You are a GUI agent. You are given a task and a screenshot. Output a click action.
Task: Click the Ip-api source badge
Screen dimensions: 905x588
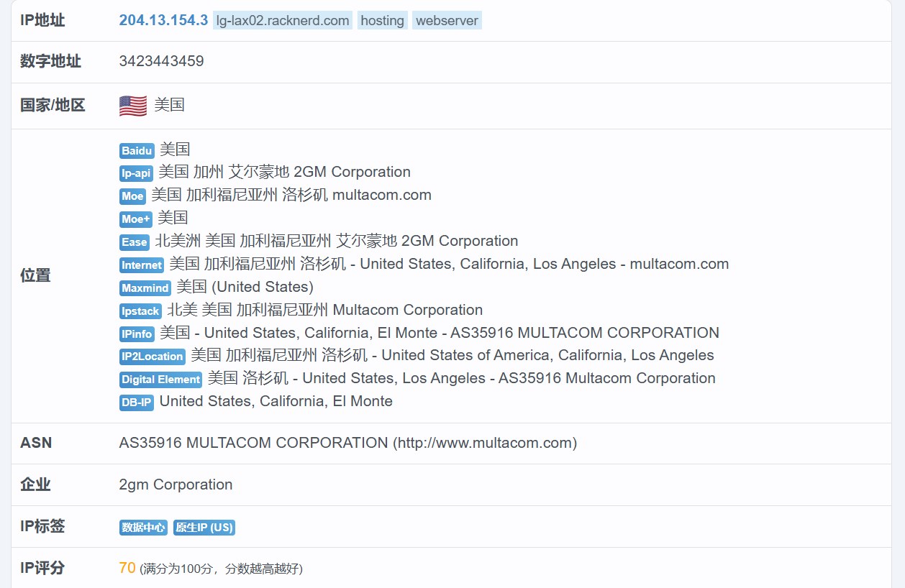136,173
